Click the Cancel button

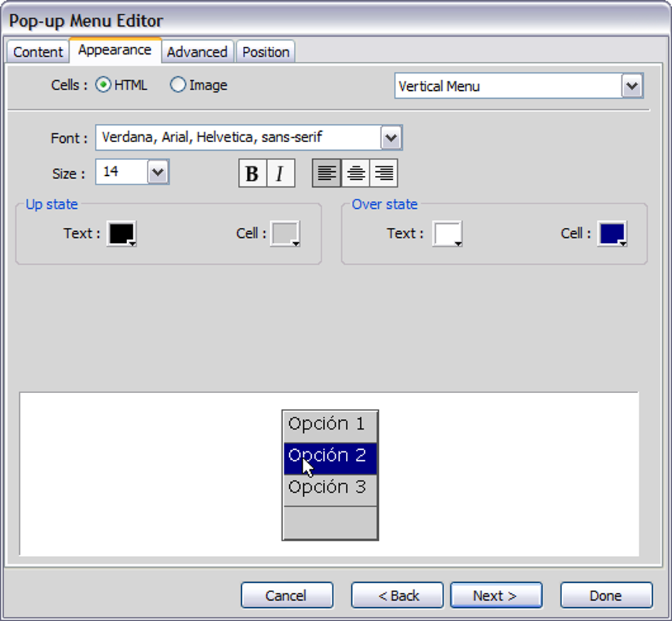[287, 595]
